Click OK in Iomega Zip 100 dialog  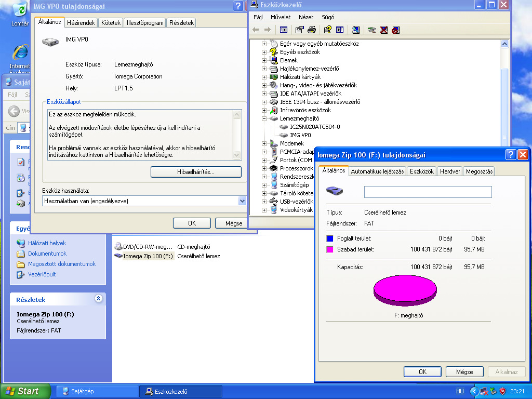(422, 372)
